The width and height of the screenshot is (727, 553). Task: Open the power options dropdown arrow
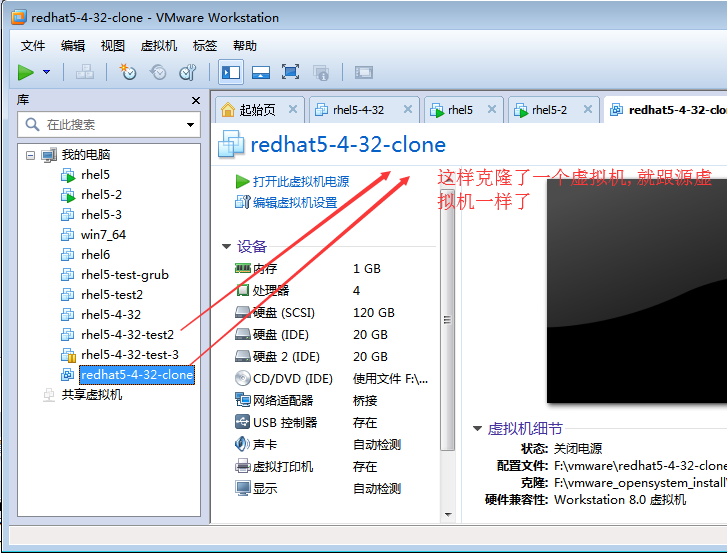pyautogui.click(x=46, y=72)
